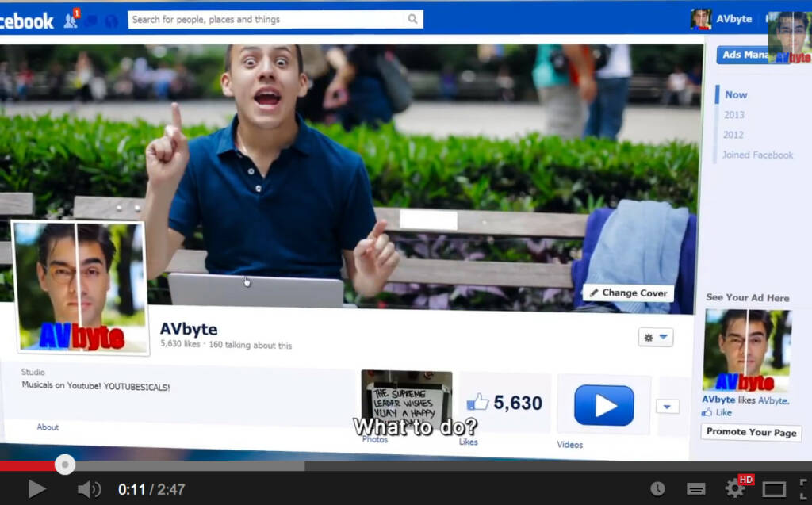The image size is (812, 505).
Task: Click the friend requests icon showing badge 1
Action: [x=71, y=19]
